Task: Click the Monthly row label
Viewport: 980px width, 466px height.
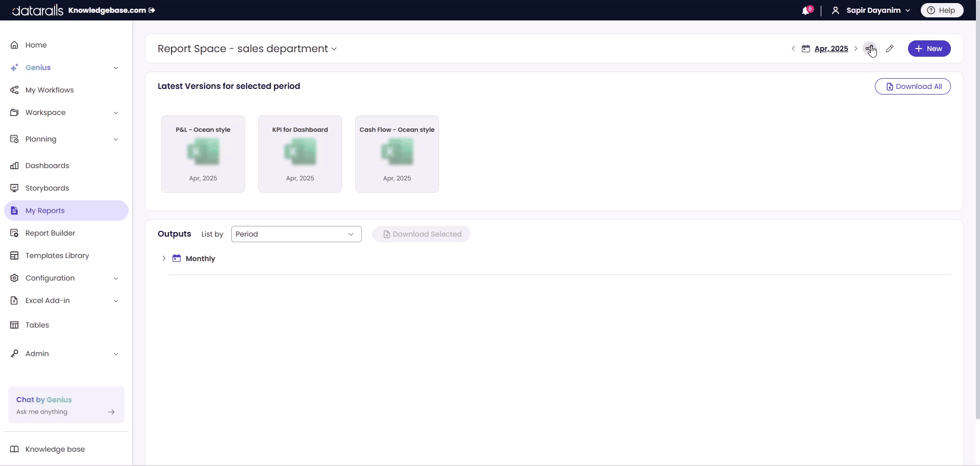Action: coord(200,259)
